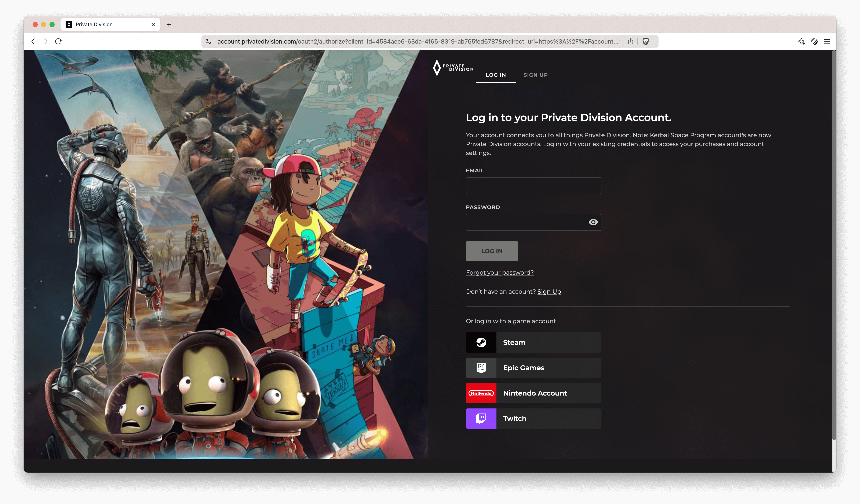Image resolution: width=860 pixels, height=504 pixels.
Task: Open the Forgot your password link
Action: pyautogui.click(x=500, y=273)
